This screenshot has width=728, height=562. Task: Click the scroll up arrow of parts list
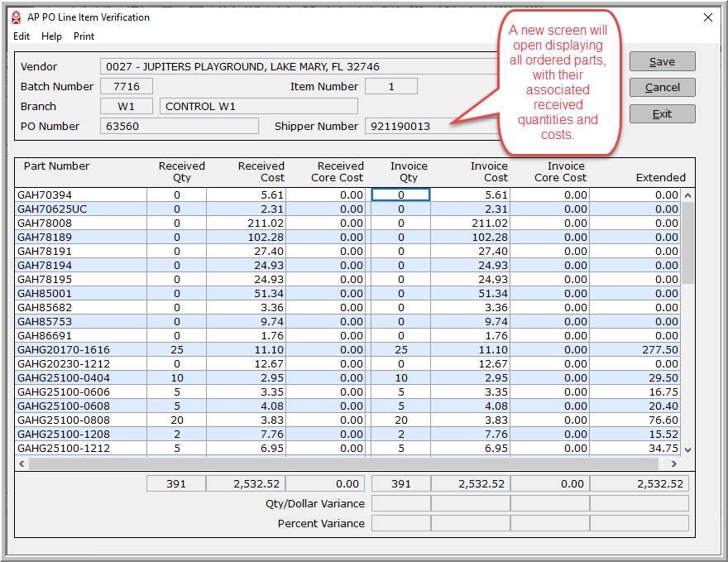click(x=687, y=195)
